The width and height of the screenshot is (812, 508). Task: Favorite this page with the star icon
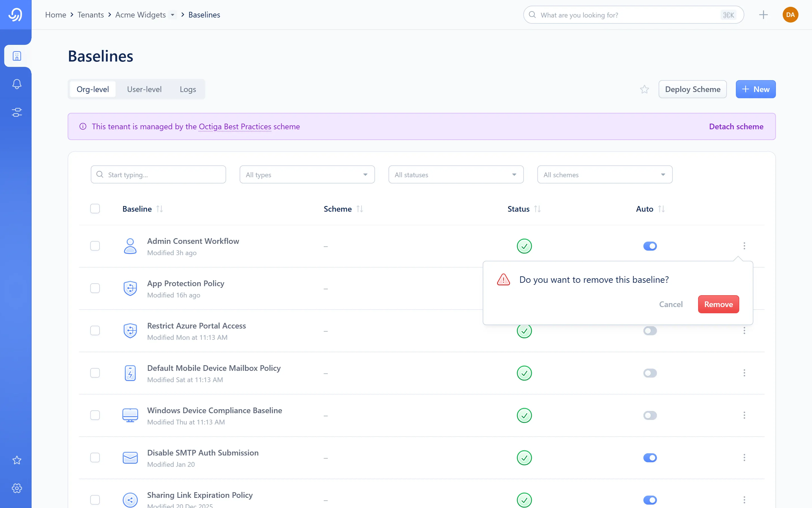click(644, 89)
